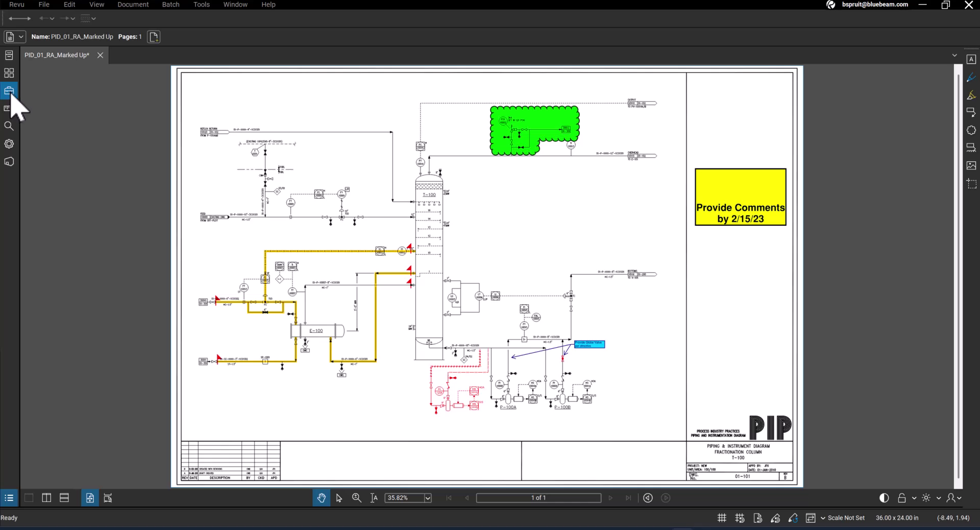Click the bspruit@bluebeam.com account link
Screen dimensions: 980x530
874,5
